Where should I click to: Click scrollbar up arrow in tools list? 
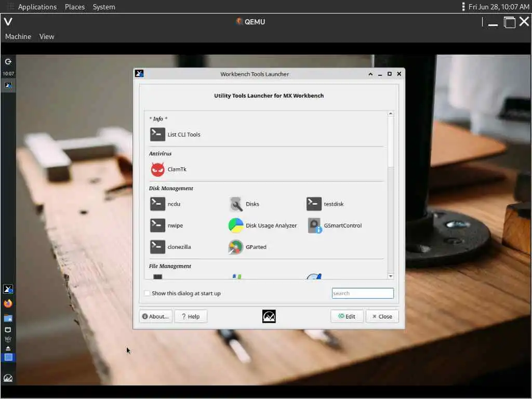391,114
